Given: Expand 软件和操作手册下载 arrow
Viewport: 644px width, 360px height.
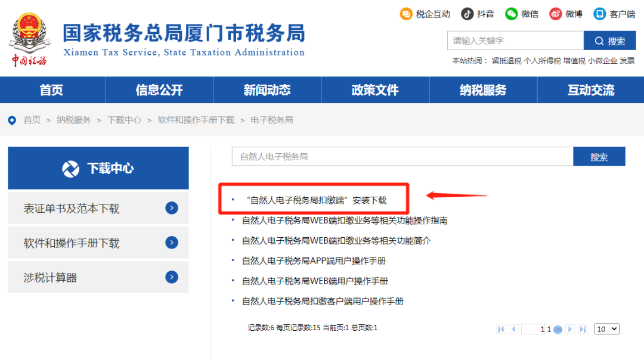Looking at the screenshot, I should [x=172, y=243].
